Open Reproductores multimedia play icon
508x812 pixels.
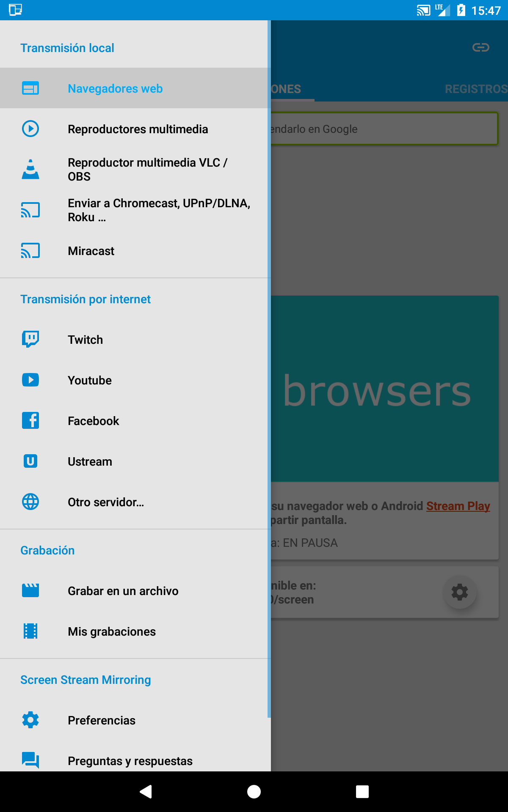(30, 129)
